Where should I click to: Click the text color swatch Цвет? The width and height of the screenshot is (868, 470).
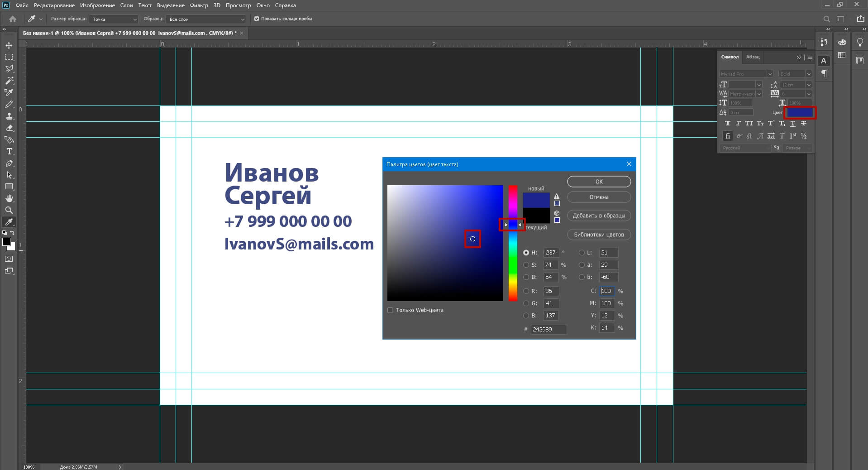[800, 112]
